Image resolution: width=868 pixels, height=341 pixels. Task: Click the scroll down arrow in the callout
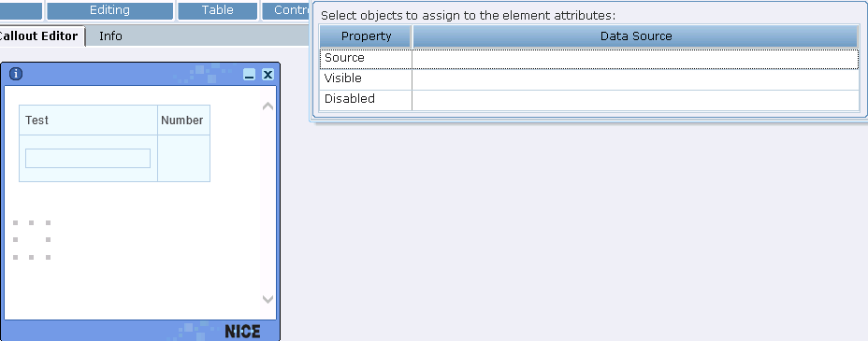pos(268,299)
